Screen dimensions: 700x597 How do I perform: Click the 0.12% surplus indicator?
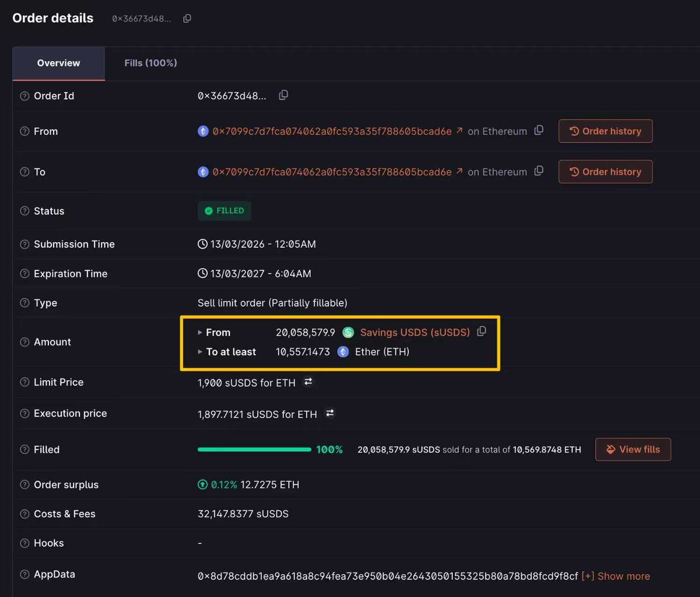pos(217,484)
